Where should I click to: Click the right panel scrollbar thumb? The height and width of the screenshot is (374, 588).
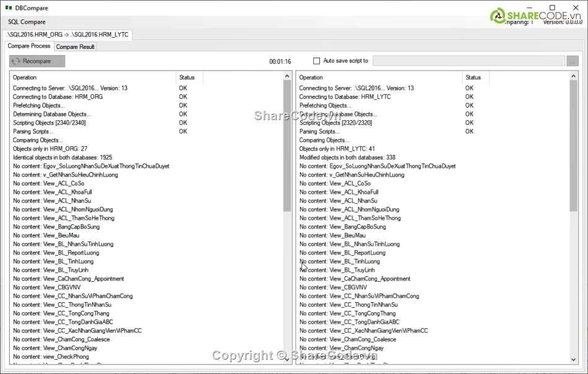[x=573, y=146]
